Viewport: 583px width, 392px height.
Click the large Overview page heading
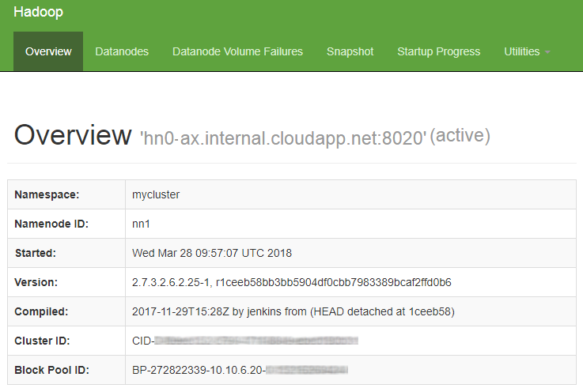[x=73, y=135]
